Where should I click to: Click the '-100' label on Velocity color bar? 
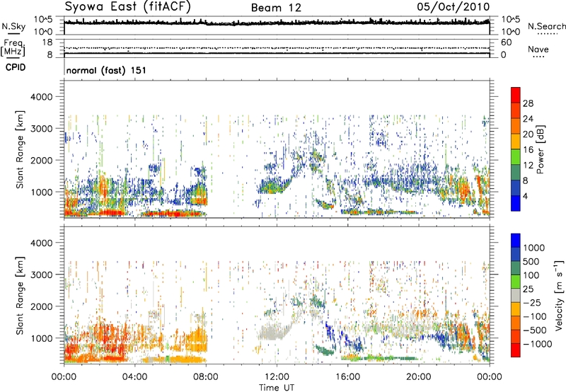point(535,316)
